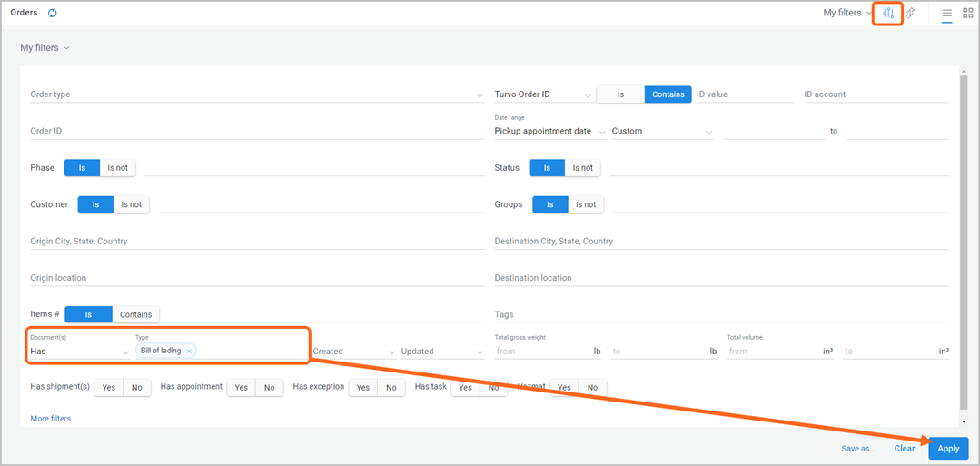Image resolution: width=980 pixels, height=466 pixels.
Task: Open the Pickup appointment date dropdown
Action: pyautogui.click(x=550, y=132)
